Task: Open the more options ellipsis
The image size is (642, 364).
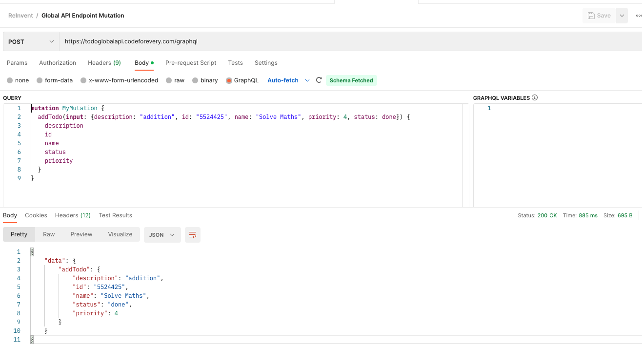Action: click(639, 16)
